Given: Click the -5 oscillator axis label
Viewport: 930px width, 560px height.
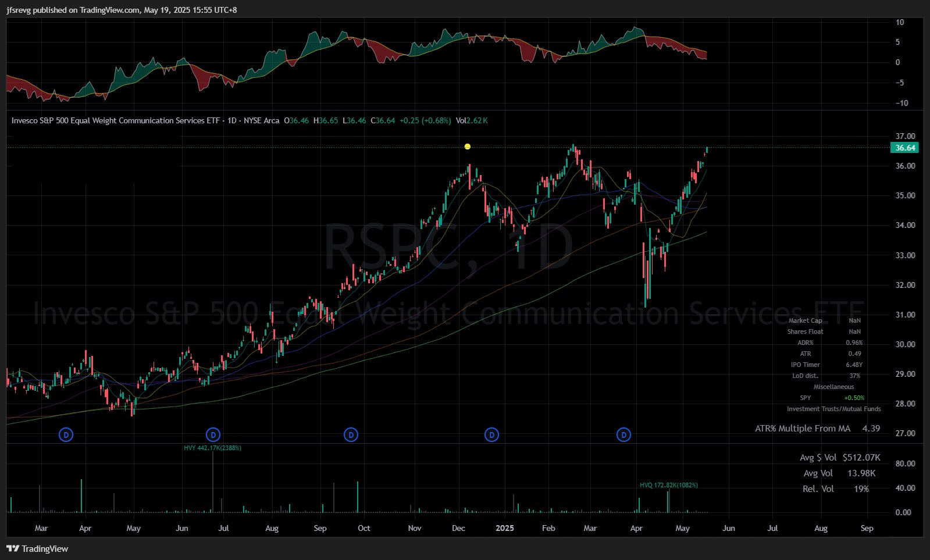Looking at the screenshot, I should [x=899, y=83].
